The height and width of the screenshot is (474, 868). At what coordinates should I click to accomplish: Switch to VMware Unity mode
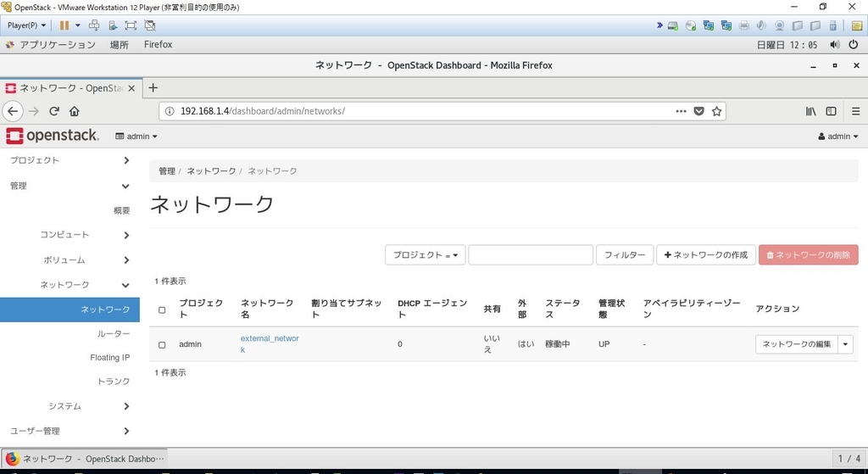click(x=149, y=25)
